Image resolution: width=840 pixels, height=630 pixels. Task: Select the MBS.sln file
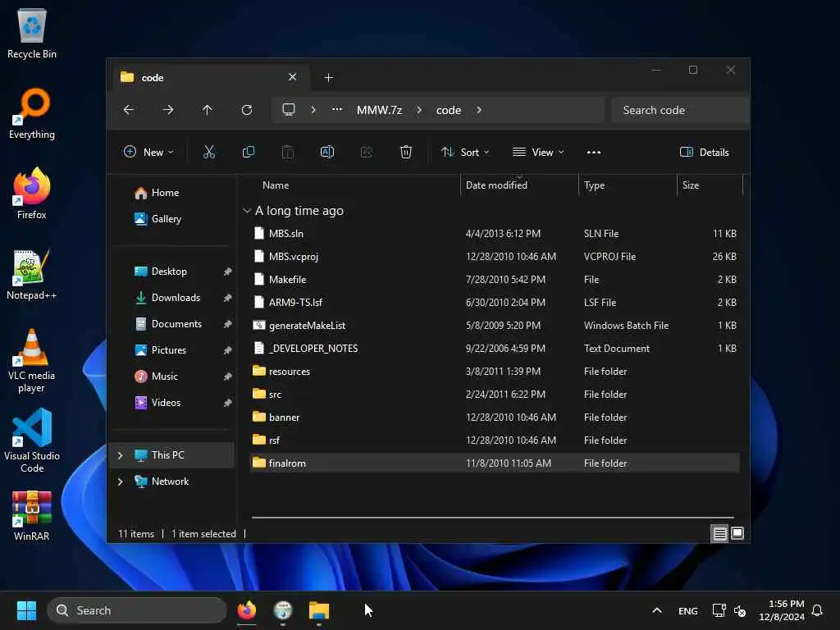(495, 234)
